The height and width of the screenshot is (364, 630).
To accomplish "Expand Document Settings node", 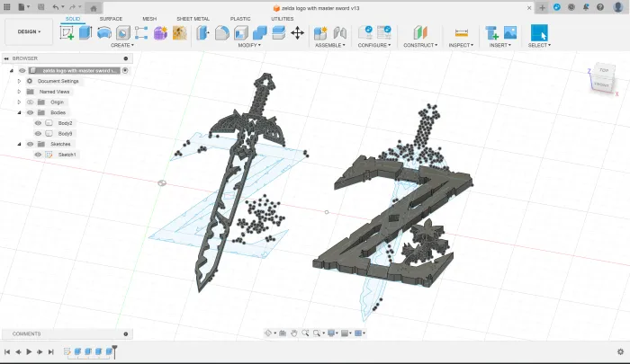I will tap(19, 81).
